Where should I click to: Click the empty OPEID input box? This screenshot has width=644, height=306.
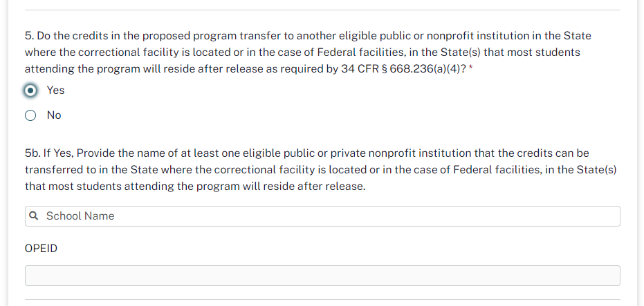tap(322, 276)
